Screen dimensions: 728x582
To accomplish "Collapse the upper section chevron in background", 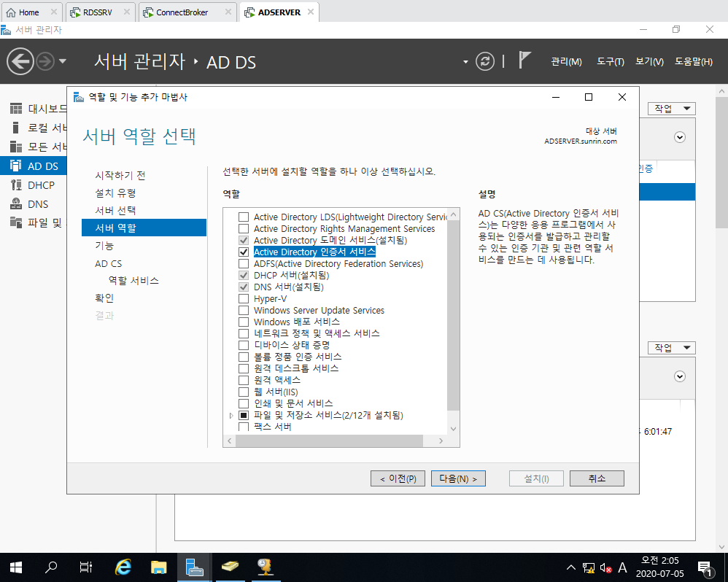I will click(x=680, y=137).
